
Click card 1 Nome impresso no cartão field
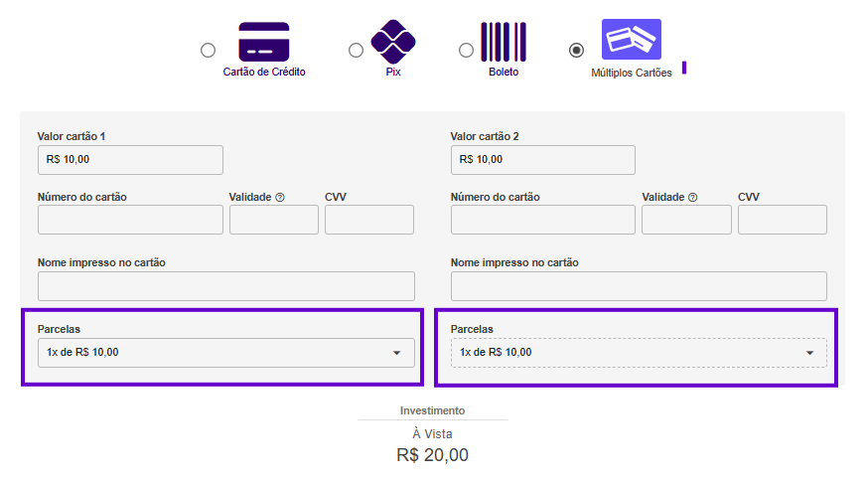pyautogui.click(x=225, y=286)
